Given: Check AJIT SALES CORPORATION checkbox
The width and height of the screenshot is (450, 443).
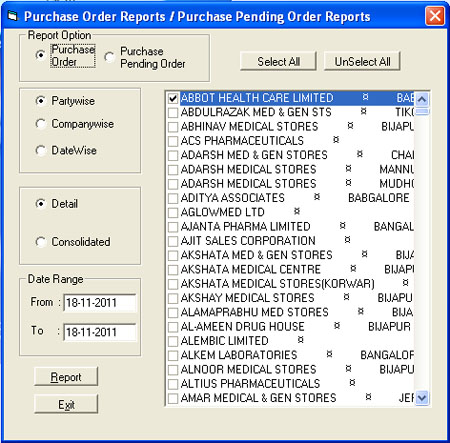Looking at the screenshot, I should coord(173,241).
